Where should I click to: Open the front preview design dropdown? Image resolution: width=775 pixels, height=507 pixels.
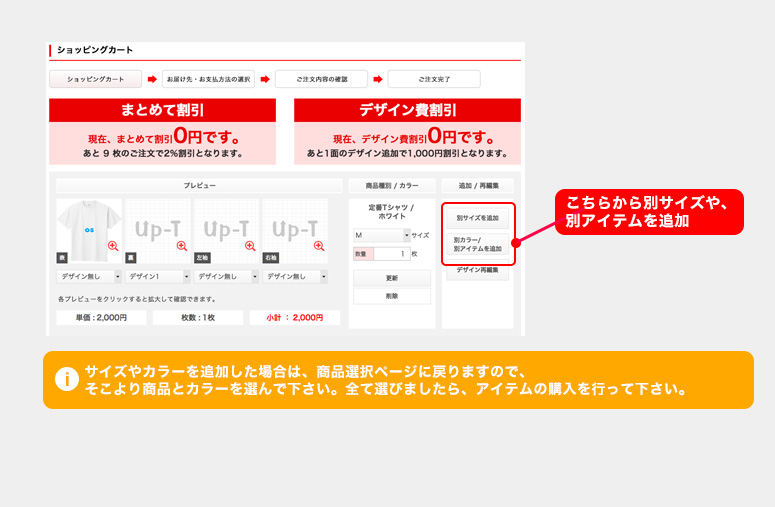(x=89, y=276)
